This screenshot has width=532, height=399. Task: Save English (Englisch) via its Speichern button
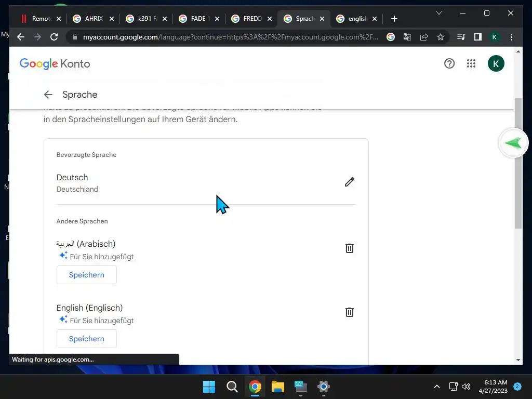click(87, 339)
